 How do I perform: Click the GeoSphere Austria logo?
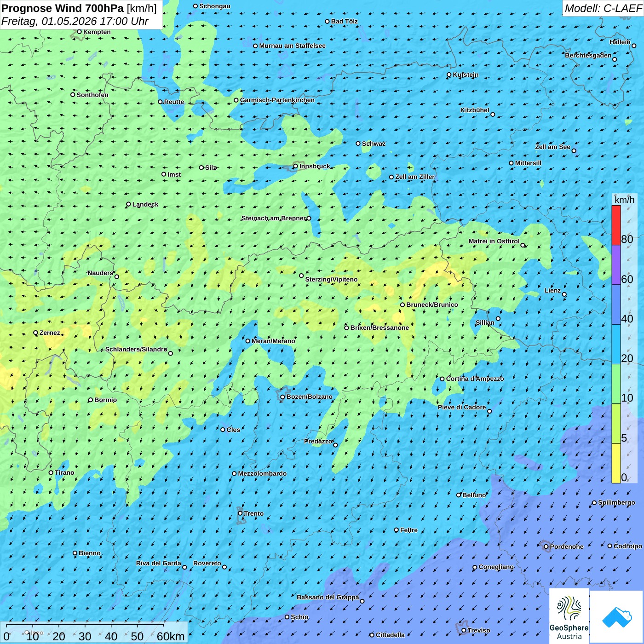click(x=569, y=615)
